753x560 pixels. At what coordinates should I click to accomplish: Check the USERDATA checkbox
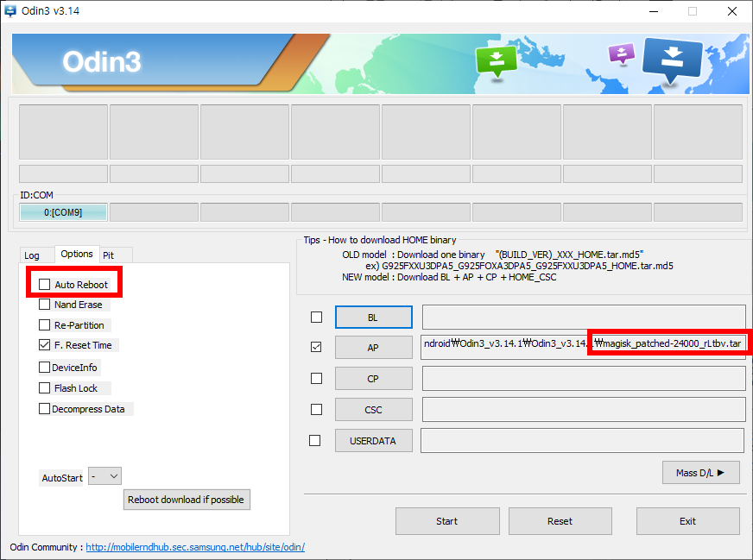tap(315, 441)
